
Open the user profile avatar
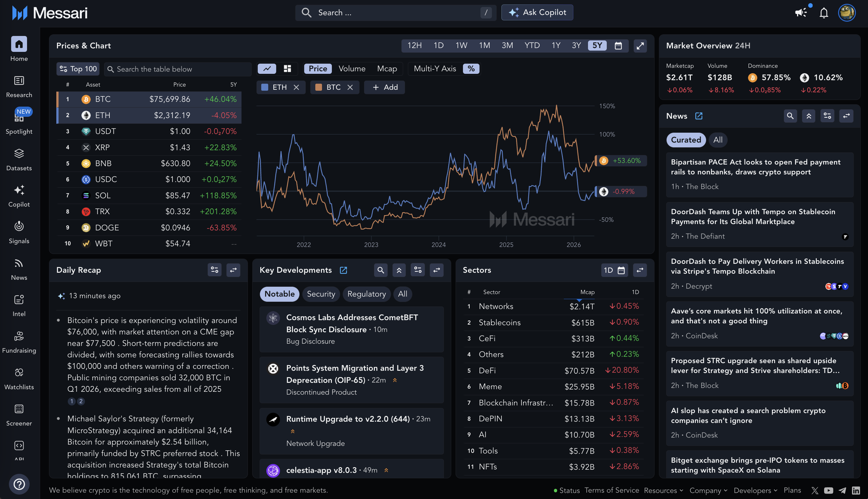click(x=846, y=13)
